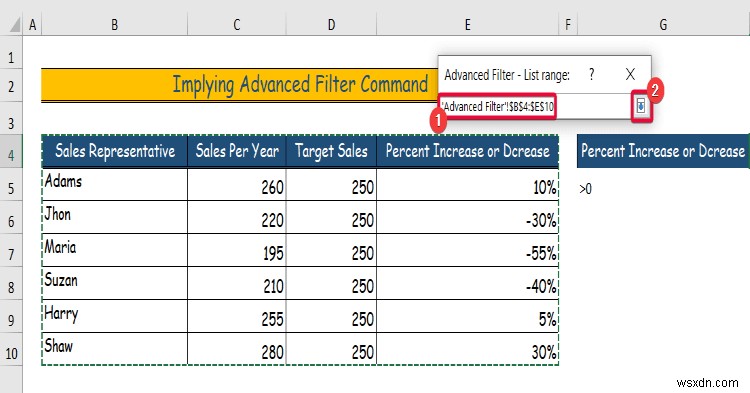This screenshot has width=750, height=393.
Task: Select column D header
Action: (x=331, y=25)
